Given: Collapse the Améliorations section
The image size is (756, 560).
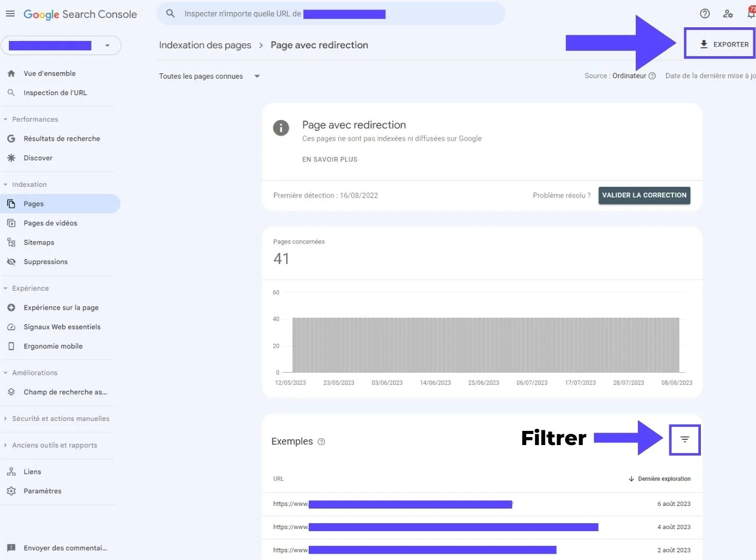Looking at the screenshot, I should [x=31, y=373].
